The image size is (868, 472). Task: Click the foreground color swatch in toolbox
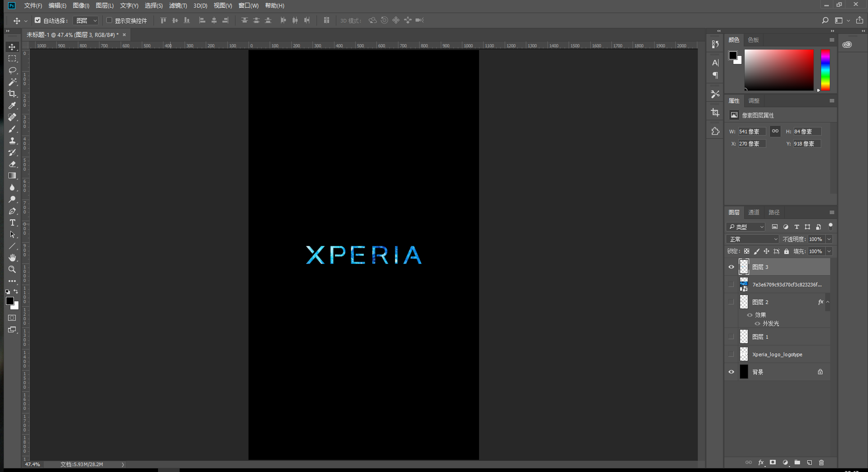point(9,301)
